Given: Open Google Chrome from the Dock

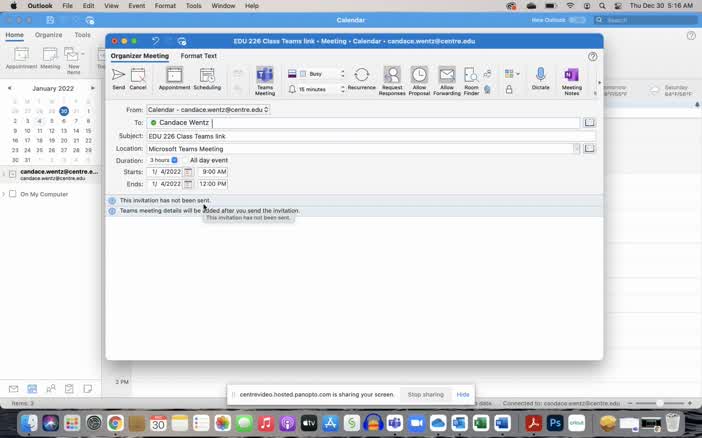Looking at the screenshot, I should [x=115, y=423].
